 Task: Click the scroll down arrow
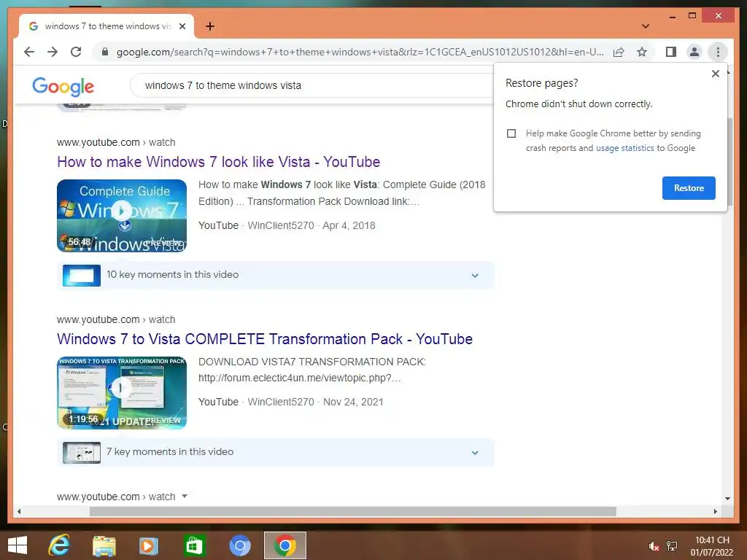(x=727, y=499)
